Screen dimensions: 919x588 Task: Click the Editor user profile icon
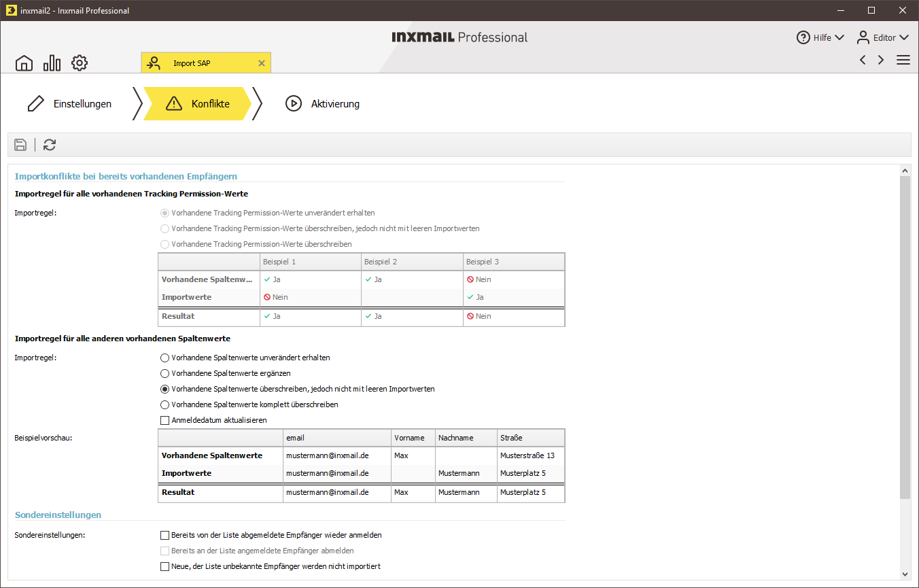863,37
